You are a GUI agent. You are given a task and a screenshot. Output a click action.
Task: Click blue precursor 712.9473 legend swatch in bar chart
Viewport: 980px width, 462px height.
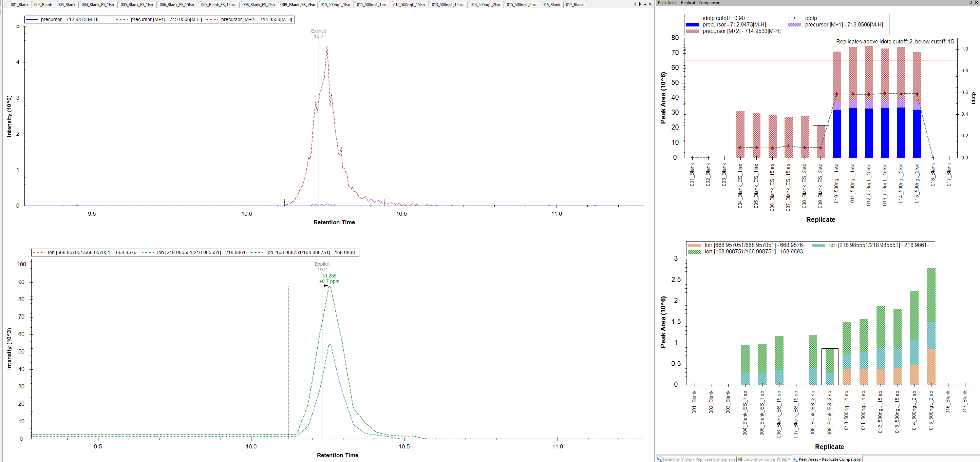tap(692, 25)
